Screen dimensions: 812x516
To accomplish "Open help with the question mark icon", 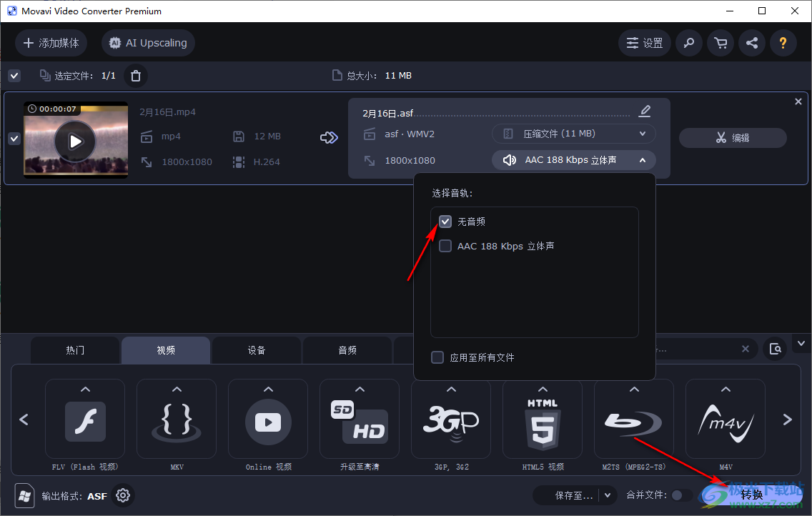I will tap(783, 43).
